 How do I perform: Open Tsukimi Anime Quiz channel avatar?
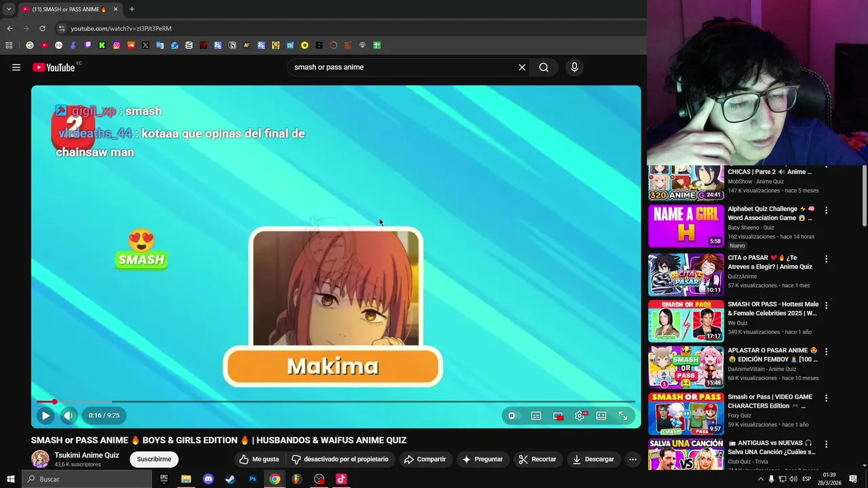click(40, 459)
